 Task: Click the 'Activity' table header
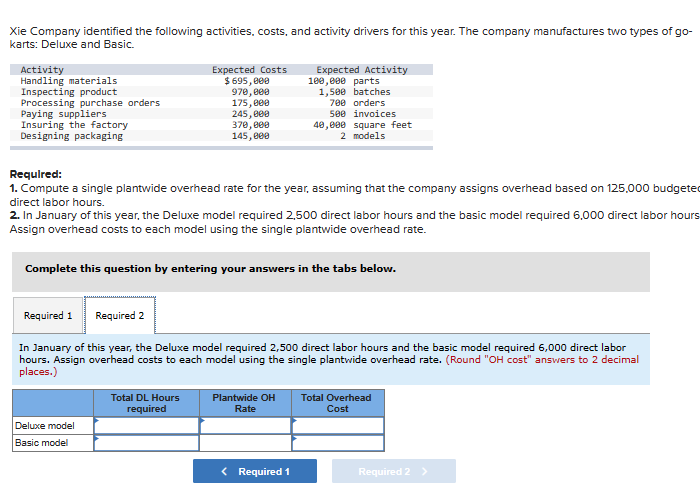[42, 70]
